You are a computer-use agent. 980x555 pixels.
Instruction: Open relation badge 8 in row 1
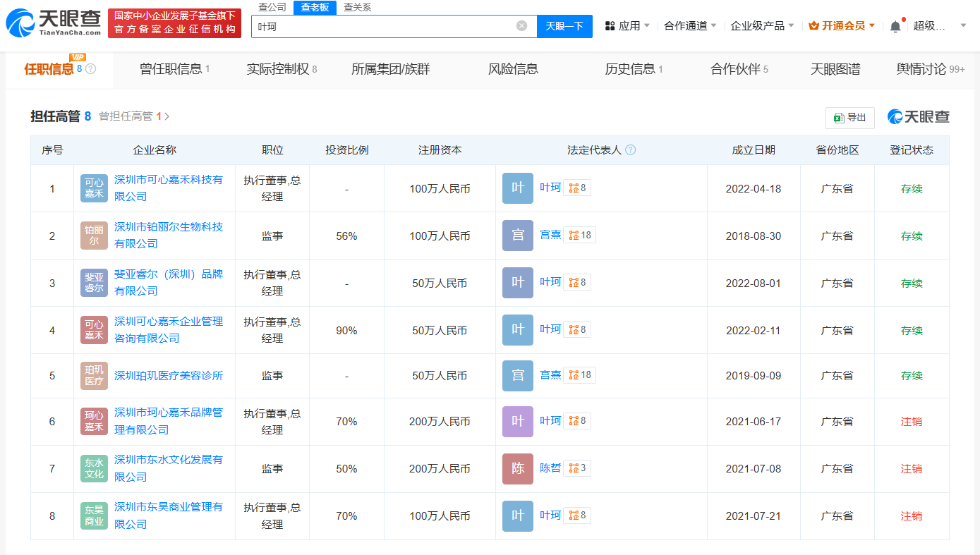click(577, 188)
